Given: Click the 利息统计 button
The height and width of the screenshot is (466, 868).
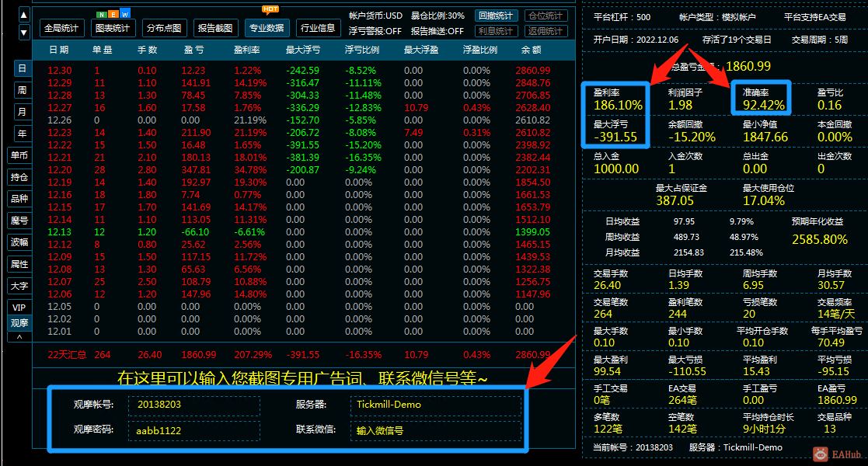Looking at the screenshot, I should 496,31.
